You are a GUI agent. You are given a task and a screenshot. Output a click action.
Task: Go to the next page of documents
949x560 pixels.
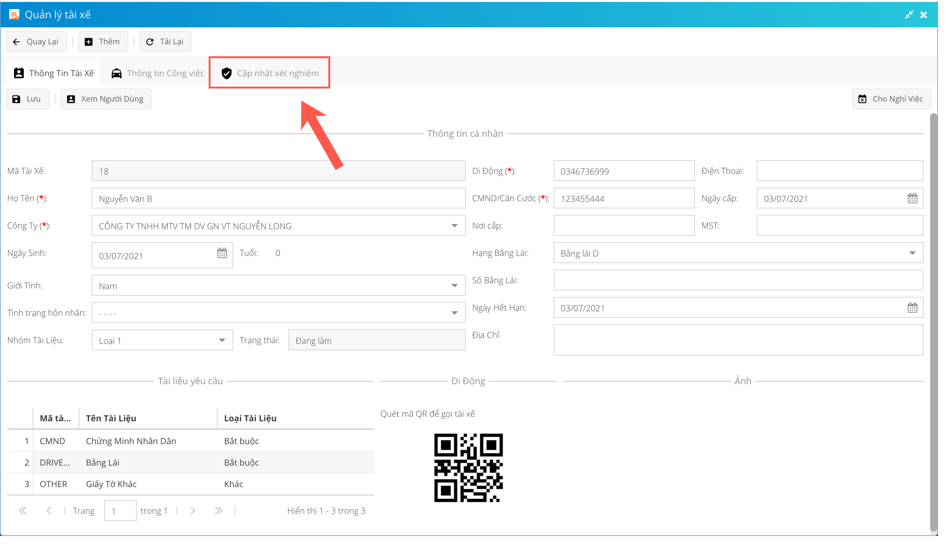[x=192, y=511]
